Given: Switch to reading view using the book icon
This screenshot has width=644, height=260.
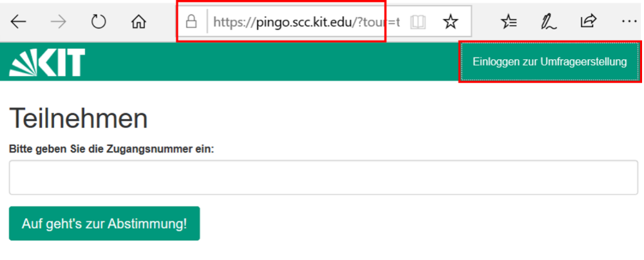Looking at the screenshot, I should click(x=418, y=22).
